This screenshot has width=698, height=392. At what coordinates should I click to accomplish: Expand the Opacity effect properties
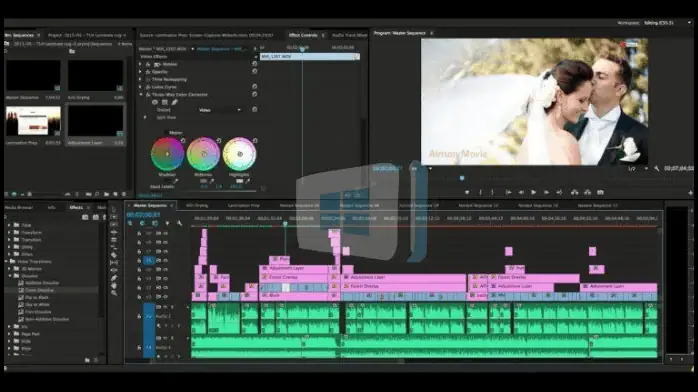141,72
